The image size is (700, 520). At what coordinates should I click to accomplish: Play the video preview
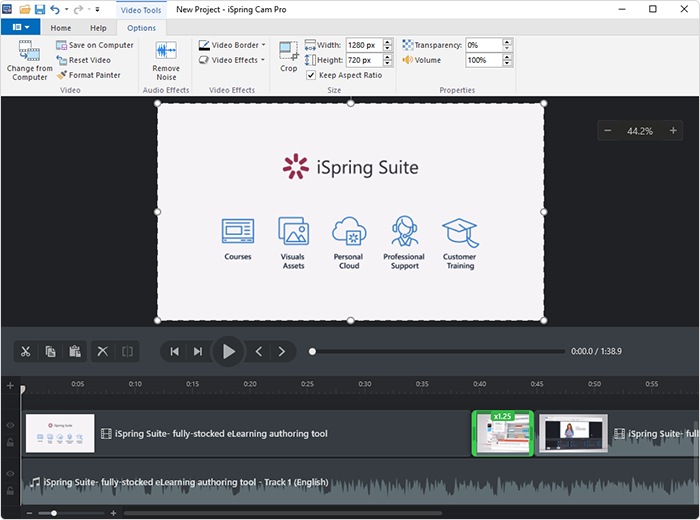tap(228, 352)
